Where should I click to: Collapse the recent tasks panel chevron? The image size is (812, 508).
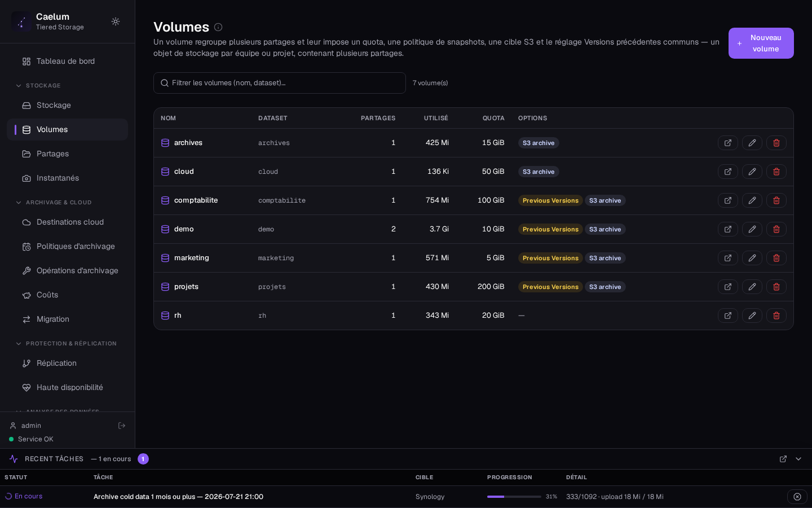(798, 459)
